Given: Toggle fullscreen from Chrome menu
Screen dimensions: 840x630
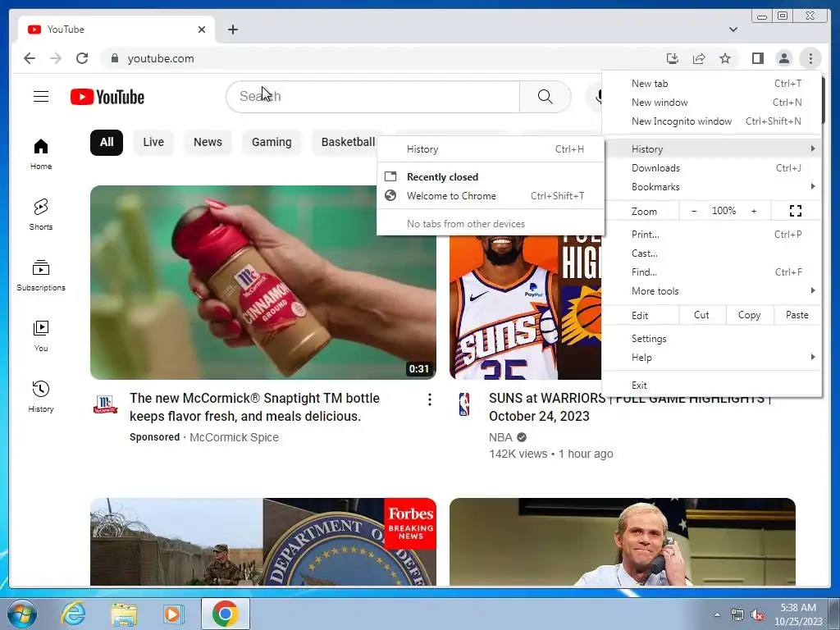Looking at the screenshot, I should (796, 211).
